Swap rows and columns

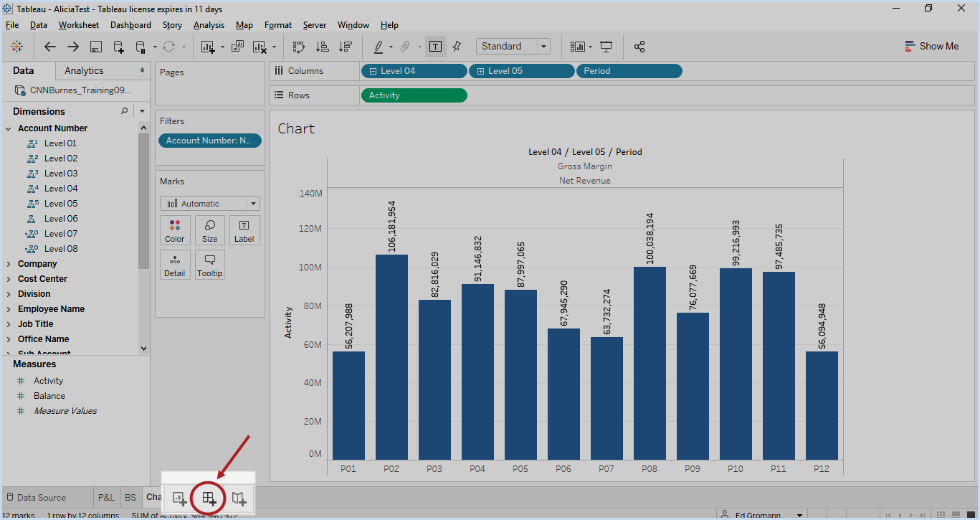pos(299,47)
